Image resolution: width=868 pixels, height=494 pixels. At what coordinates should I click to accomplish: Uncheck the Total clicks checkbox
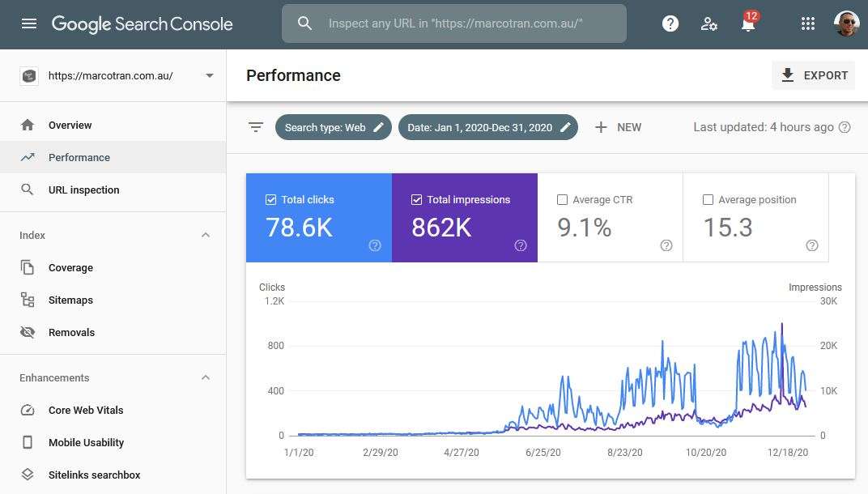(271, 200)
